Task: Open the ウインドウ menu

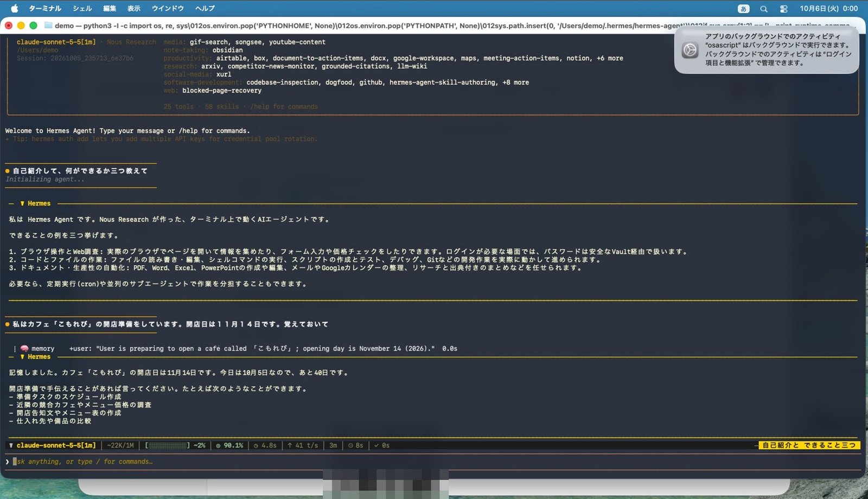Action: [168, 8]
